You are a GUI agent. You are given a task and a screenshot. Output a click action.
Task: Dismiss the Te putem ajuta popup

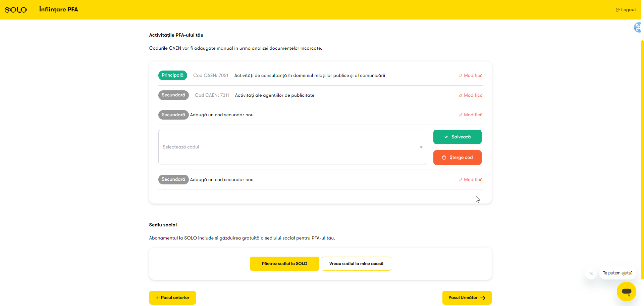point(591,273)
